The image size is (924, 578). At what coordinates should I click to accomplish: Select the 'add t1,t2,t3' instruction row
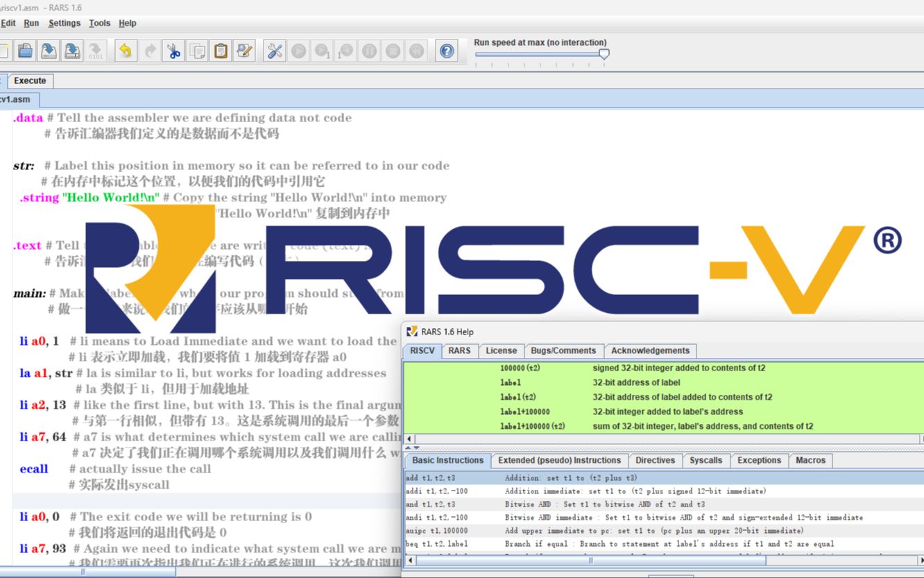[x=664, y=478]
